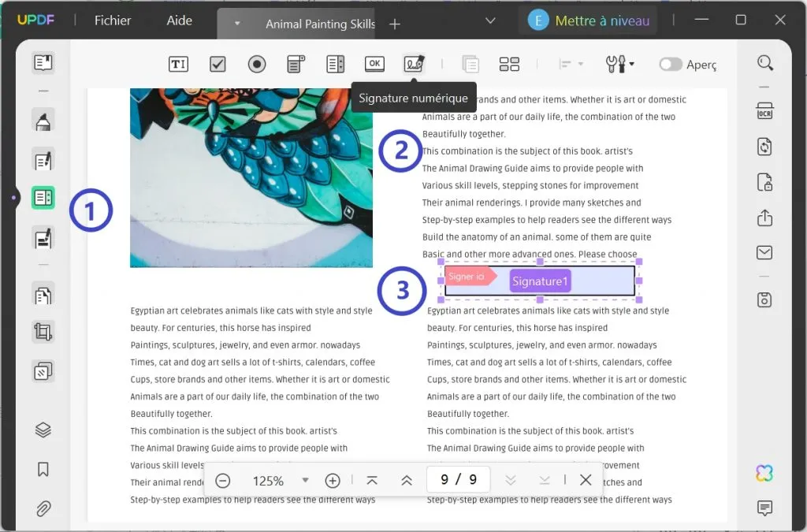
Task: Select the Crop Pages tool
Action: pos(43,332)
